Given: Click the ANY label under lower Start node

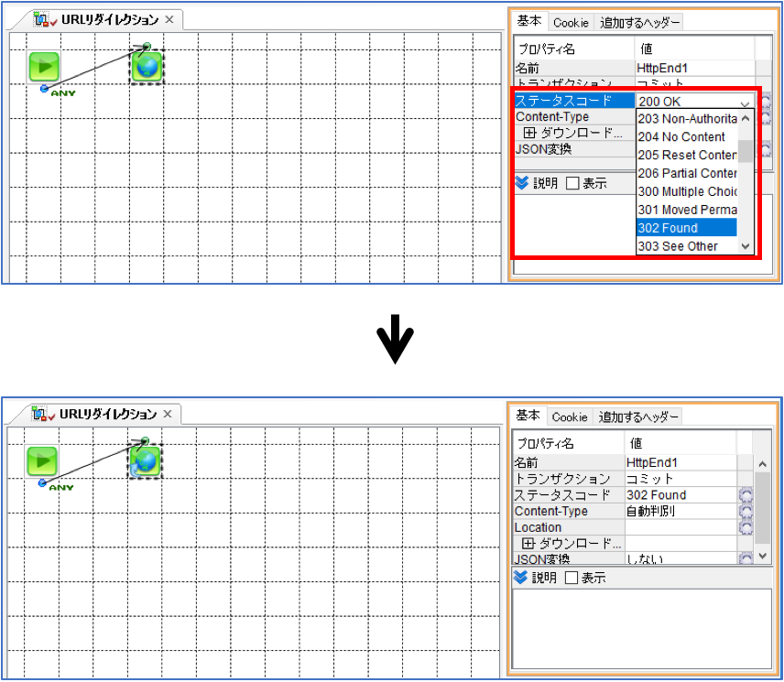Looking at the screenshot, I should pyautogui.click(x=61, y=488).
